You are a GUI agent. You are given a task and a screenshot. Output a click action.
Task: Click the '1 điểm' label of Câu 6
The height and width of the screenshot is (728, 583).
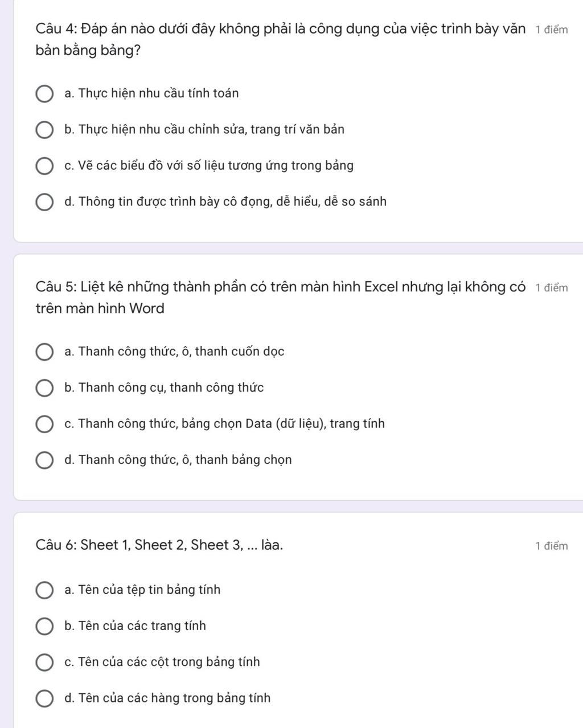pyautogui.click(x=551, y=546)
